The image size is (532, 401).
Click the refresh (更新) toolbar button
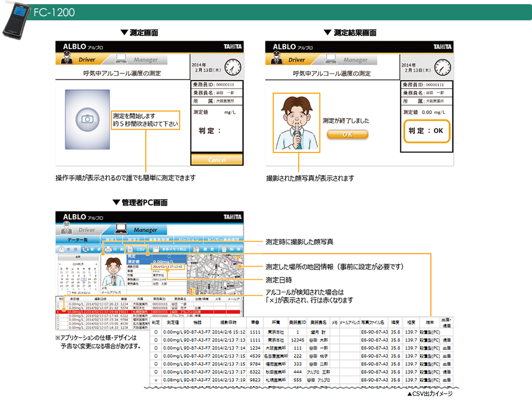91,249
